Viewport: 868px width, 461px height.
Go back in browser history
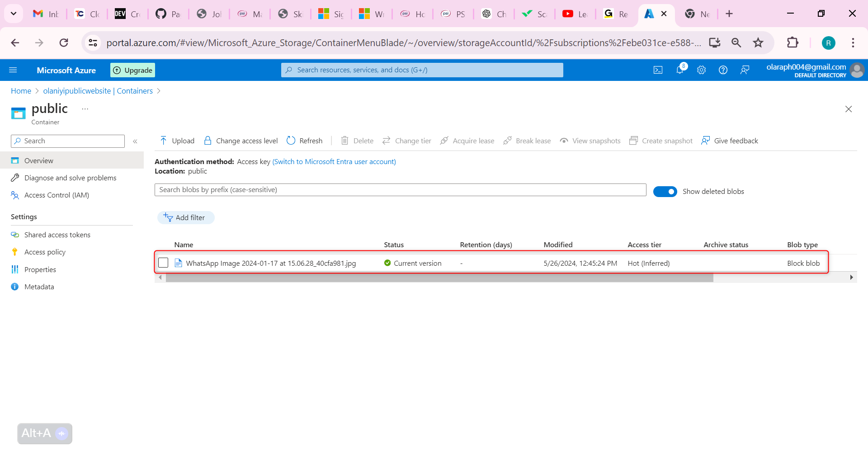15,42
